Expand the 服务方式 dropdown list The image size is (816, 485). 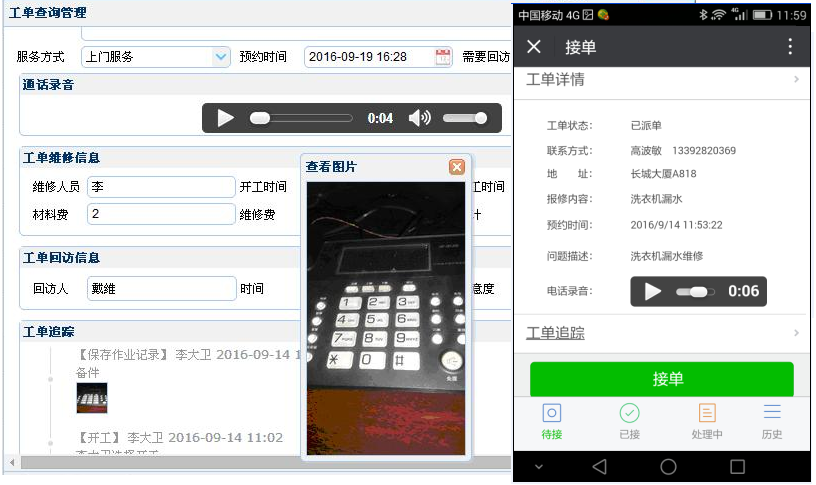(x=221, y=57)
